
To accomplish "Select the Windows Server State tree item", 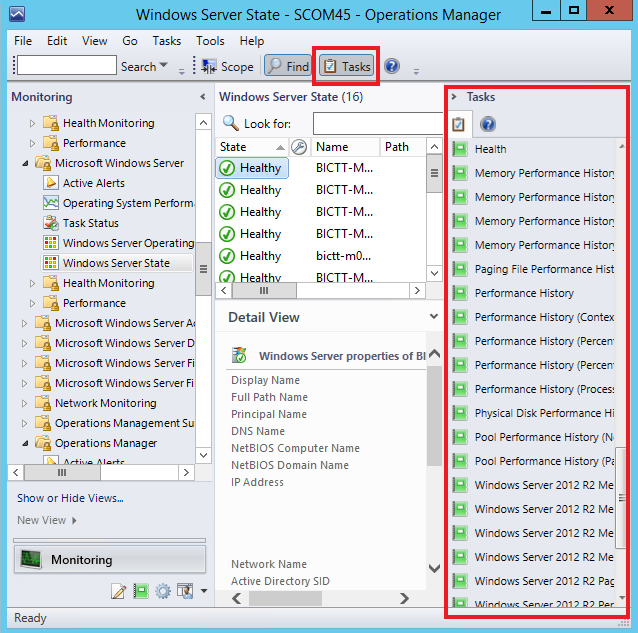I will [116, 263].
